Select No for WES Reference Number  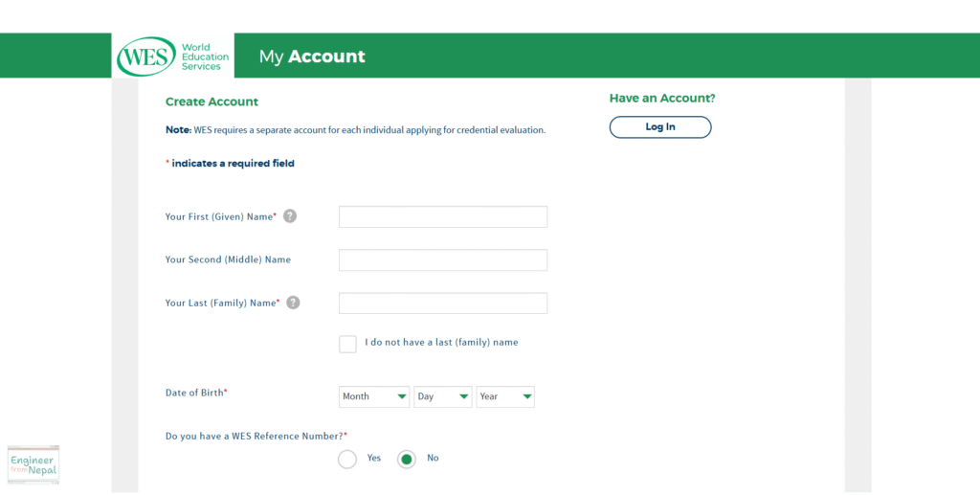pyautogui.click(x=406, y=460)
